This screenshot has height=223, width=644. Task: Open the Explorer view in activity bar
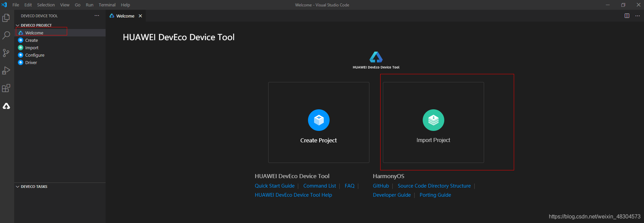[6, 18]
